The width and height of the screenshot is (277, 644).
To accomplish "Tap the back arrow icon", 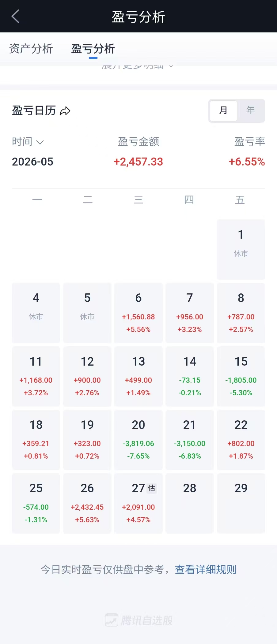I will coord(15,17).
